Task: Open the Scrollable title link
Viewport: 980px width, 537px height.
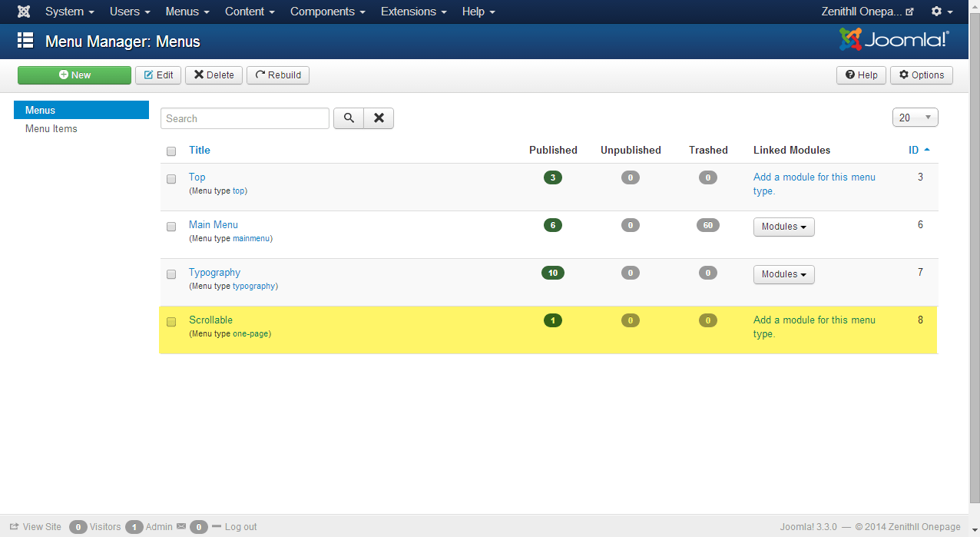Action: pyautogui.click(x=210, y=320)
